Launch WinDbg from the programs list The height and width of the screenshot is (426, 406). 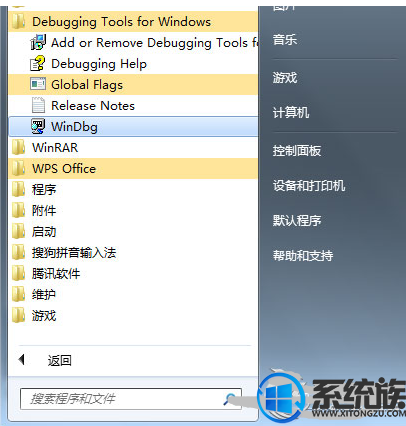coord(133,127)
